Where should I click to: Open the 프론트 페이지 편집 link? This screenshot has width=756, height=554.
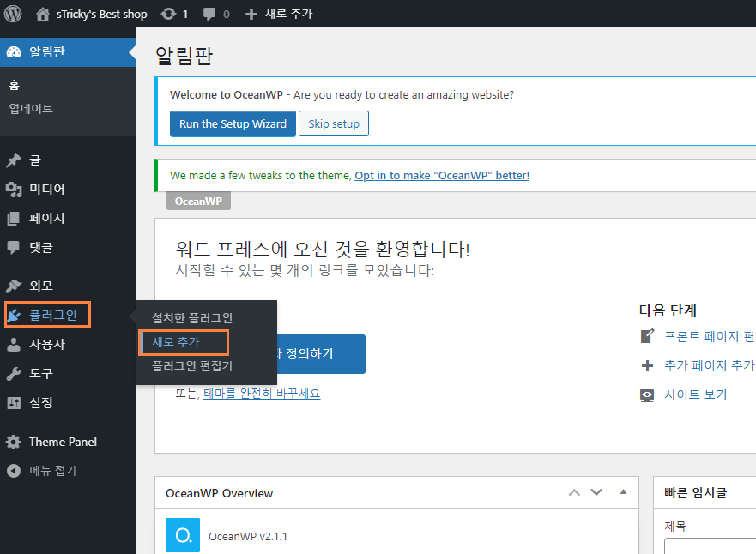[710, 336]
